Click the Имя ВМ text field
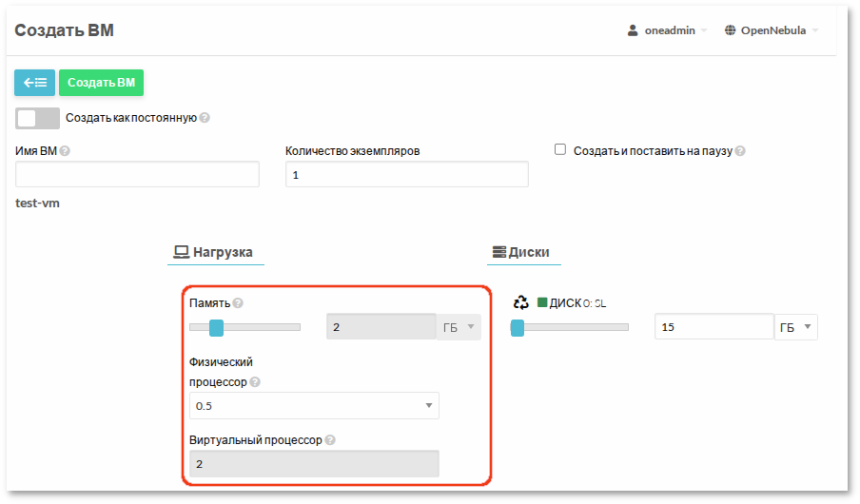 138,175
